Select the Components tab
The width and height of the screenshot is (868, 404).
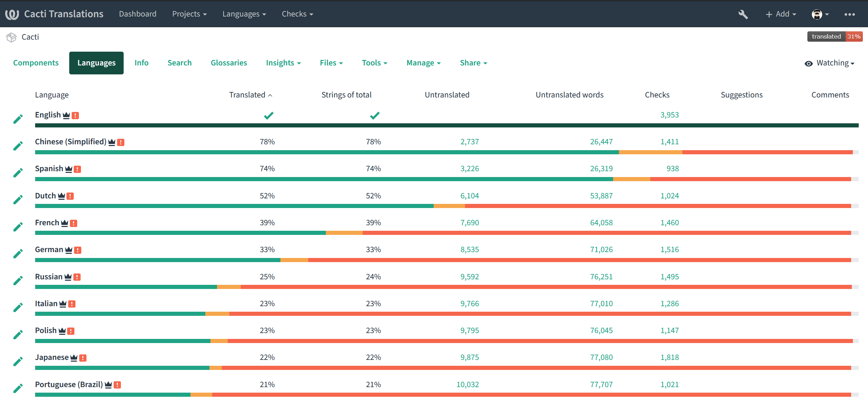point(36,63)
